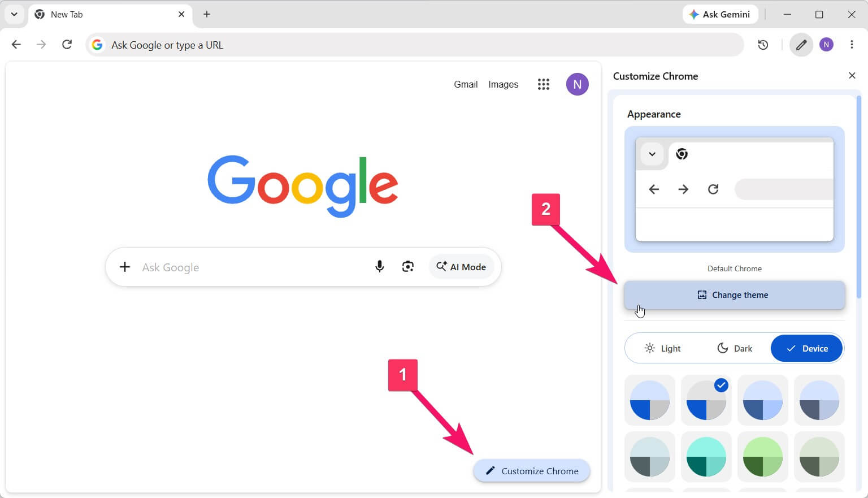
Task: Switch to the New Tab tab
Action: coord(111,14)
